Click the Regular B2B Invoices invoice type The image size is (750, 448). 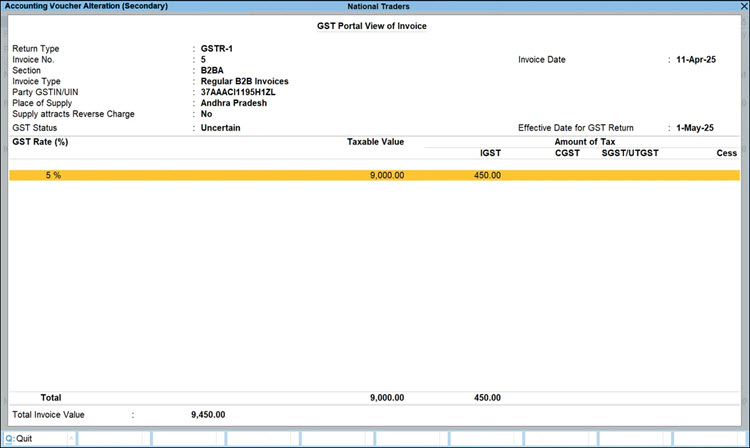pos(244,81)
